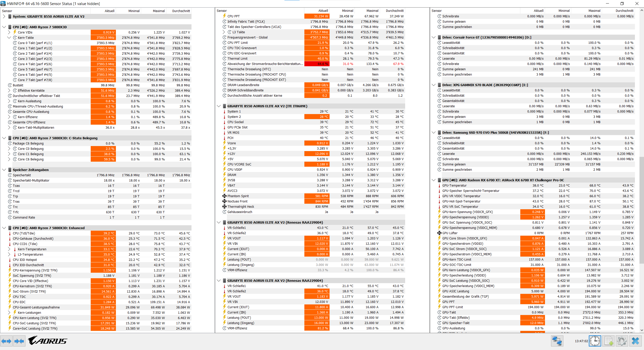Screen dimensions: 644x350
Task: Start logging with the document plus icon
Action: click(609, 341)
